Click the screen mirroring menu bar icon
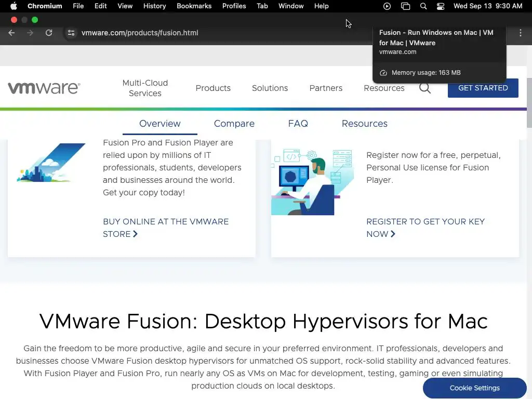Image resolution: width=532 pixels, height=399 pixels. pyautogui.click(x=405, y=6)
